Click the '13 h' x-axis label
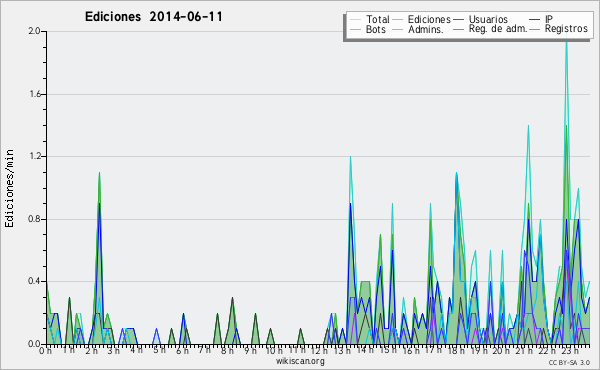This screenshot has height=370, width=600. [342, 350]
